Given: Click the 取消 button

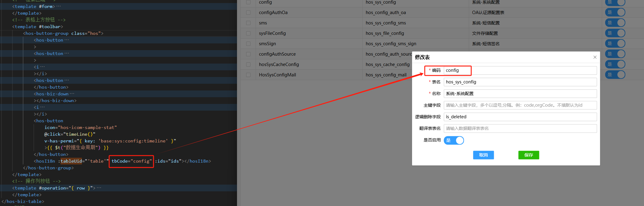Looking at the screenshot, I should [x=483, y=155].
